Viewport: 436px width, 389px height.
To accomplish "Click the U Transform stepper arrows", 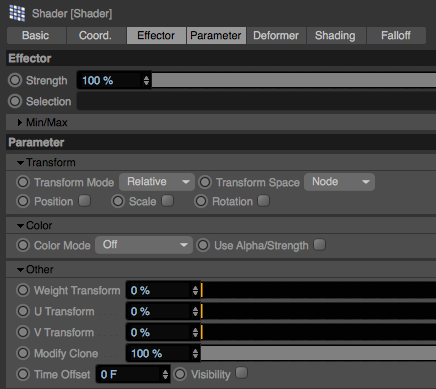I will 195,311.
